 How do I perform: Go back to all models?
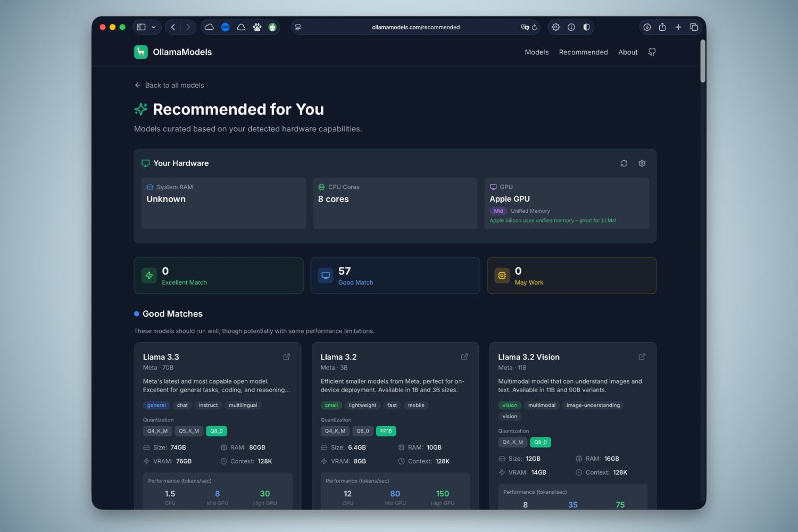[x=169, y=85]
